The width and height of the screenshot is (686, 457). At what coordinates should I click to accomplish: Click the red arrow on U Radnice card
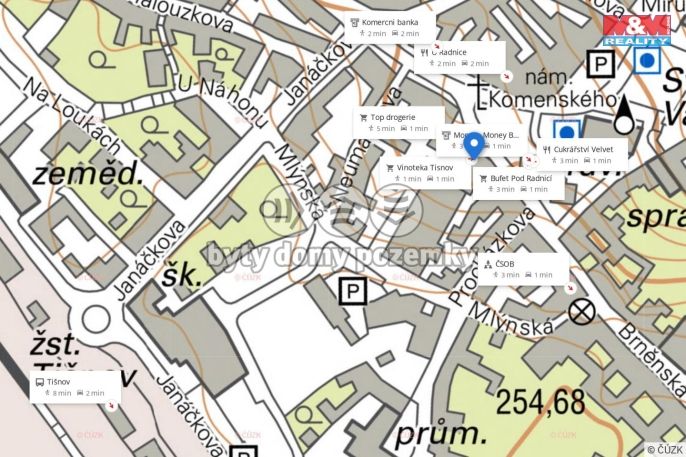[506, 77]
